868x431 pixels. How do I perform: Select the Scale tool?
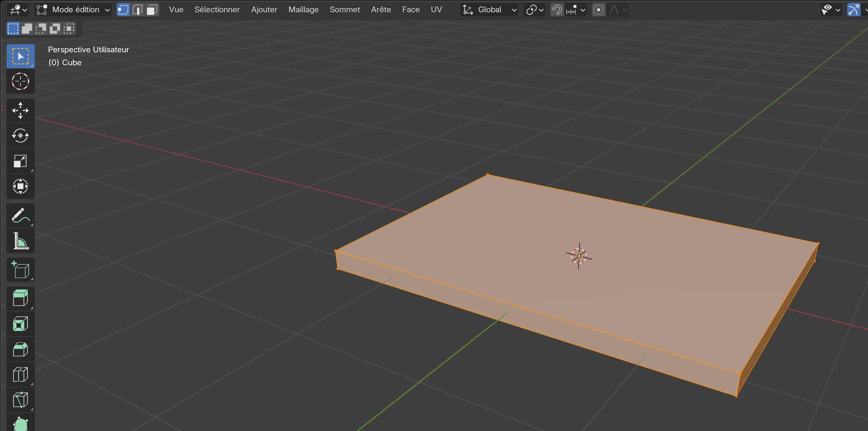pyautogui.click(x=20, y=161)
